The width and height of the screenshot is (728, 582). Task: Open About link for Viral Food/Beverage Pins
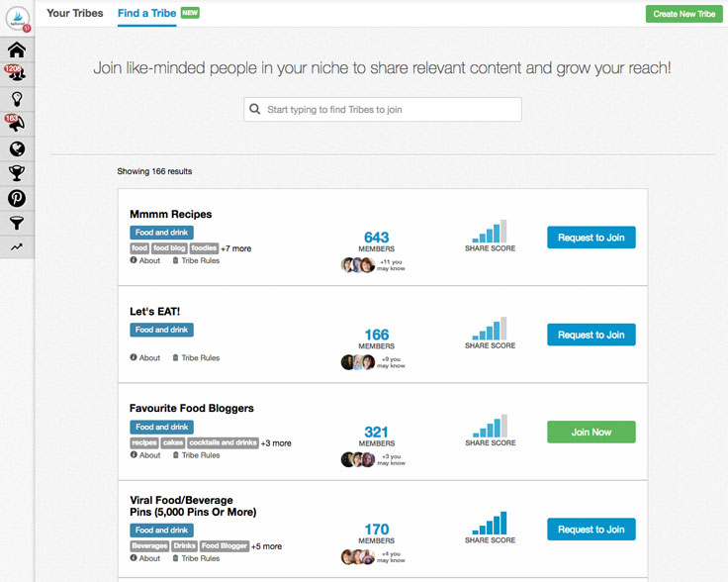click(x=144, y=558)
